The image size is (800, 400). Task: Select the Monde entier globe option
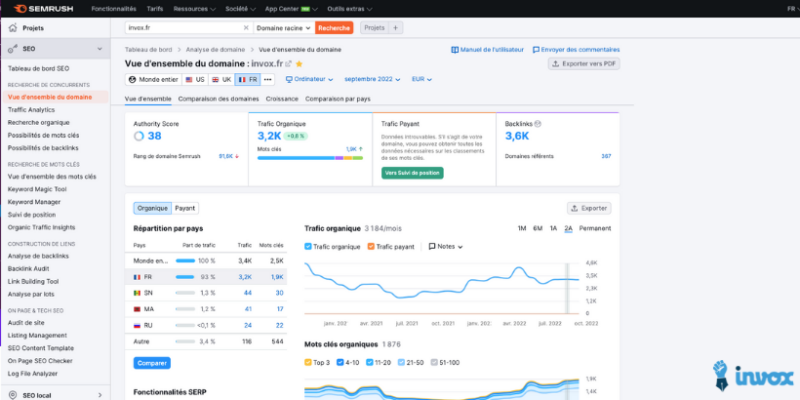pyautogui.click(x=153, y=80)
